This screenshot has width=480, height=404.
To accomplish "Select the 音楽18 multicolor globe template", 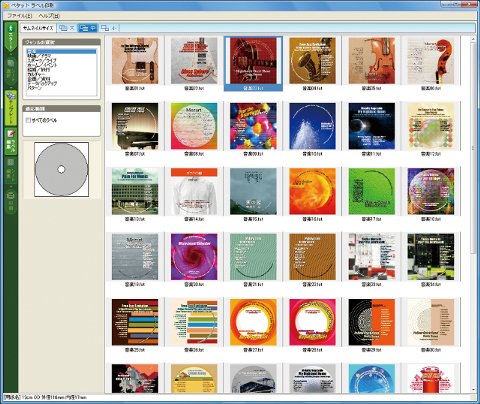I will coord(431,191).
